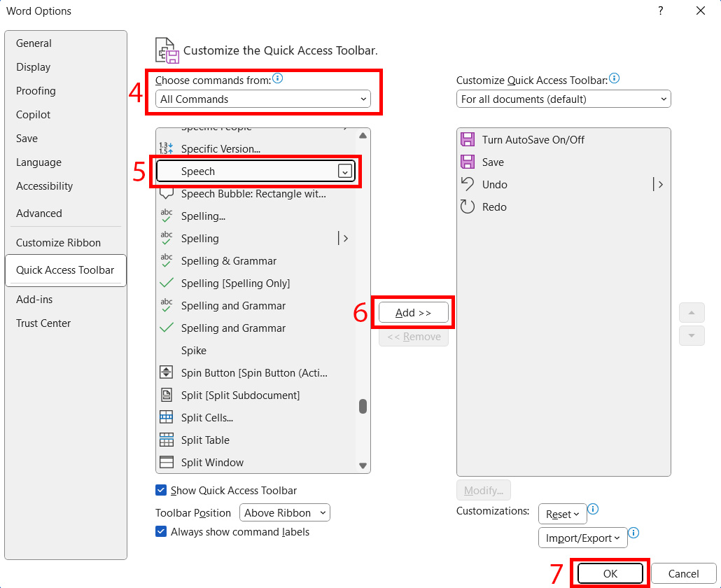Select the Quick Access Toolbar category
721x588 pixels.
pos(65,270)
